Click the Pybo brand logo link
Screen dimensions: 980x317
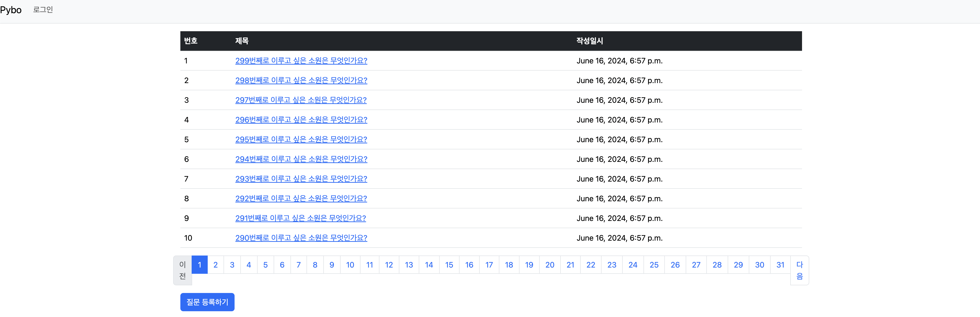point(11,10)
